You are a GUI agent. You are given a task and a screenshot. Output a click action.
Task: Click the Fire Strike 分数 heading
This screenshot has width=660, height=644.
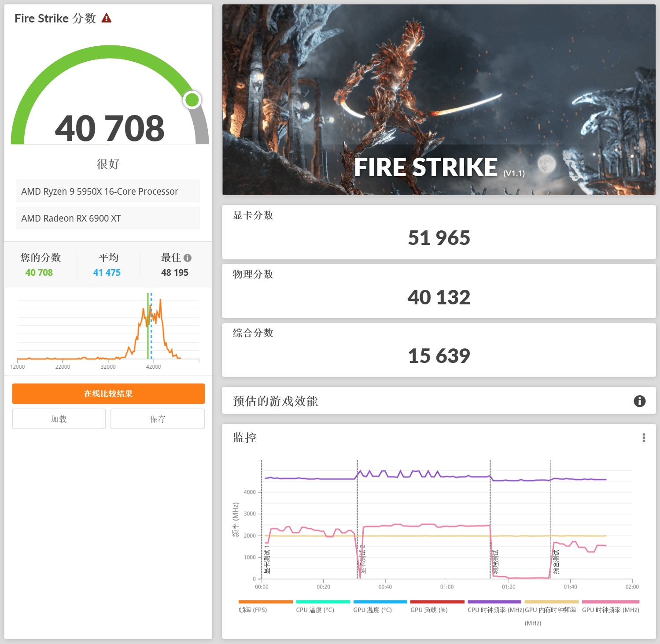pos(55,18)
